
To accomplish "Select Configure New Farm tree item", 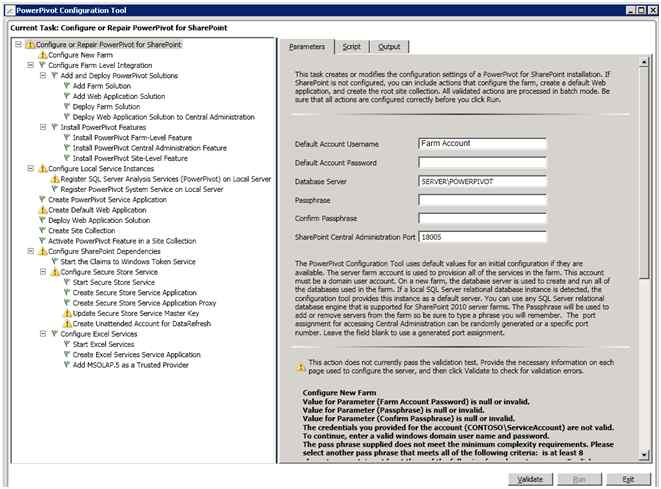I will (x=80, y=55).
